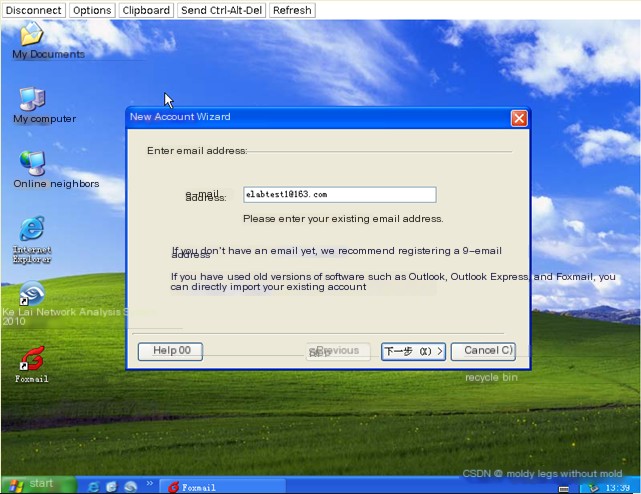Launch the Foxmail desktop shortcut
641x494 pixels.
(32, 358)
